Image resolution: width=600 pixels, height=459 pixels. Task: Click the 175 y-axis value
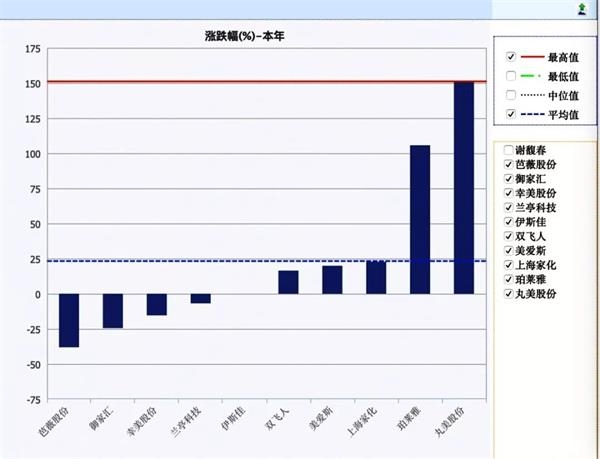[x=33, y=49]
